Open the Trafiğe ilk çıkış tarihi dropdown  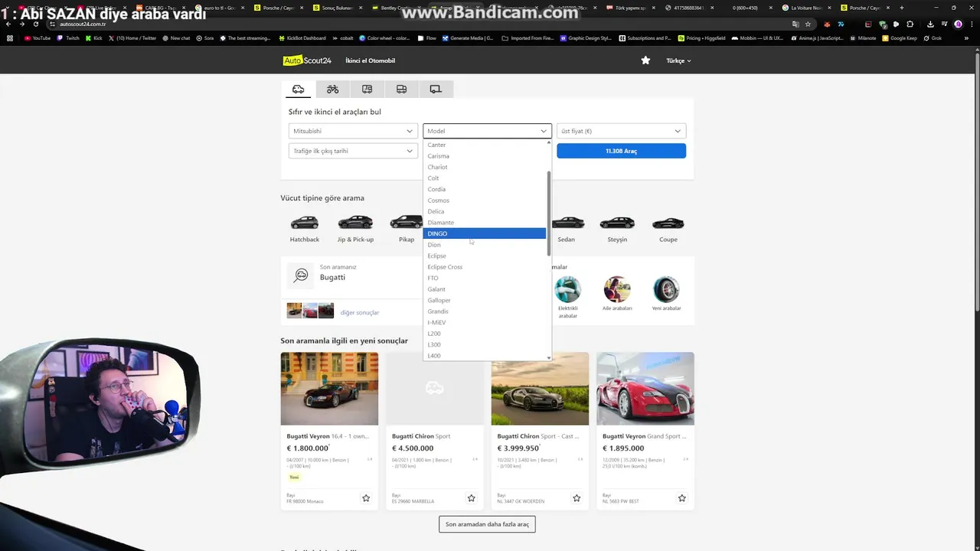[x=353, y=151]
